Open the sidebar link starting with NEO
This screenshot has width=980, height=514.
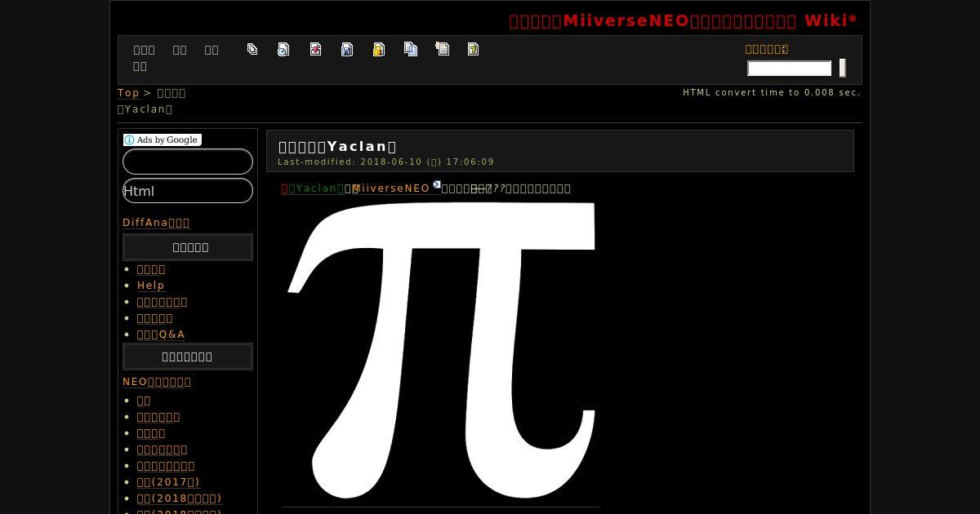pos(157,382)
